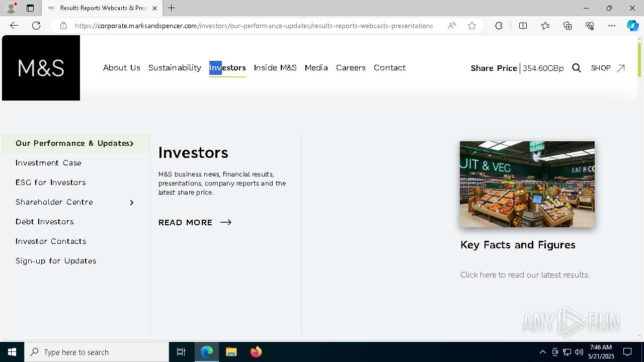Show hidden system tray icons

coord(542,352)
